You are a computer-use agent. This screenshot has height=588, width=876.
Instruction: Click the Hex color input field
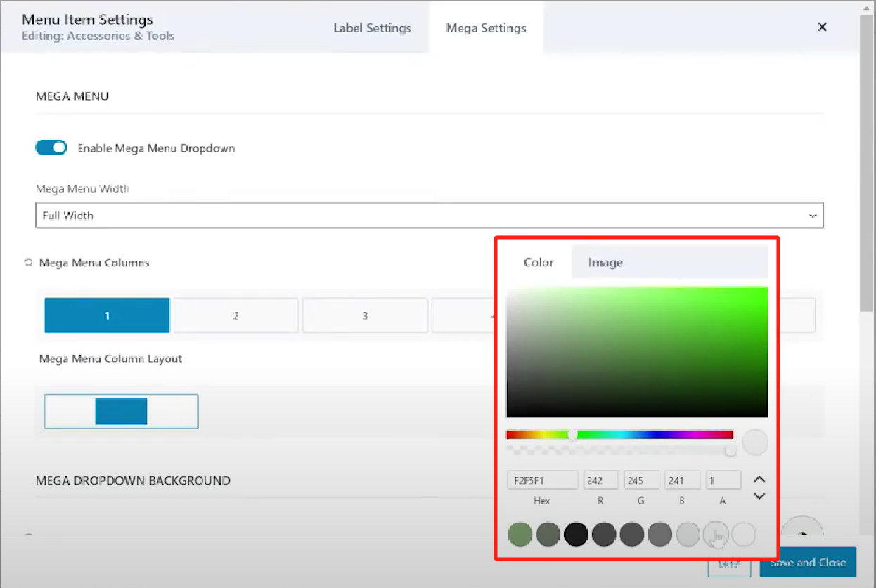[542, 481]
